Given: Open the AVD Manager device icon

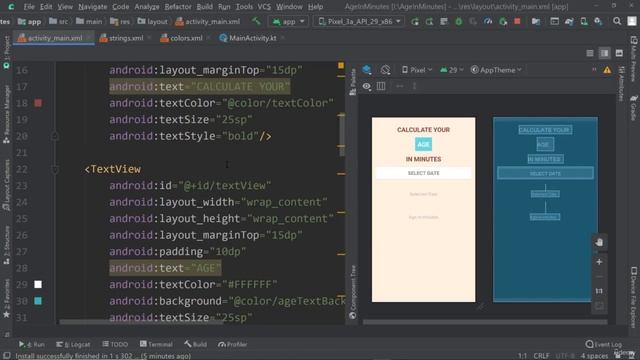Looking at the screenshot, I should pyautogui.click(x=584, y=21).
